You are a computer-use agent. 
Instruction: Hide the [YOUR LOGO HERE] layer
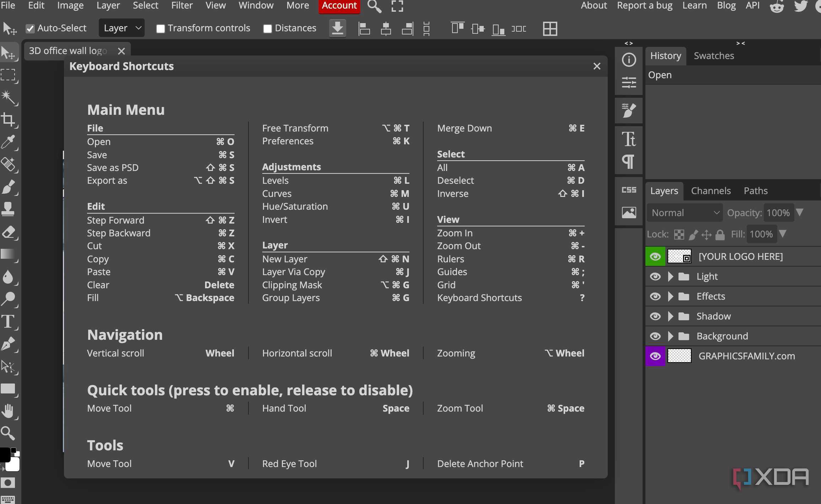[655, 256]
